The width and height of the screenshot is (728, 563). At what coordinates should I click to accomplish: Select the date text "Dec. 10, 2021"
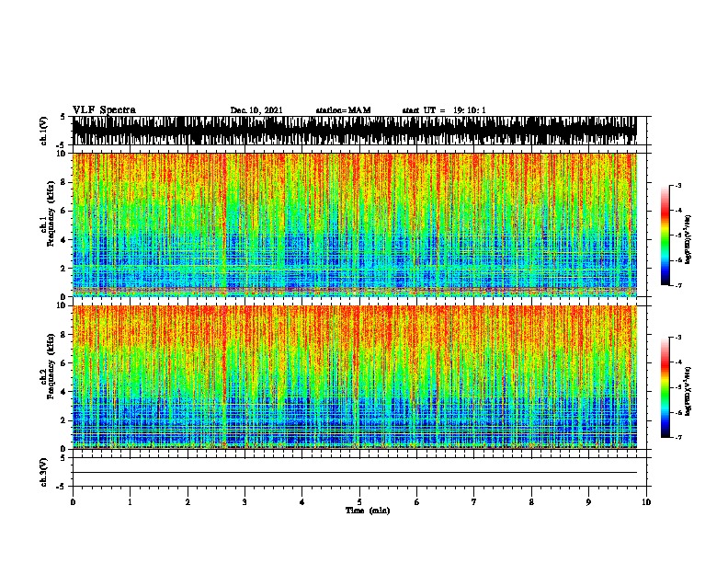(x=256, y=110)
